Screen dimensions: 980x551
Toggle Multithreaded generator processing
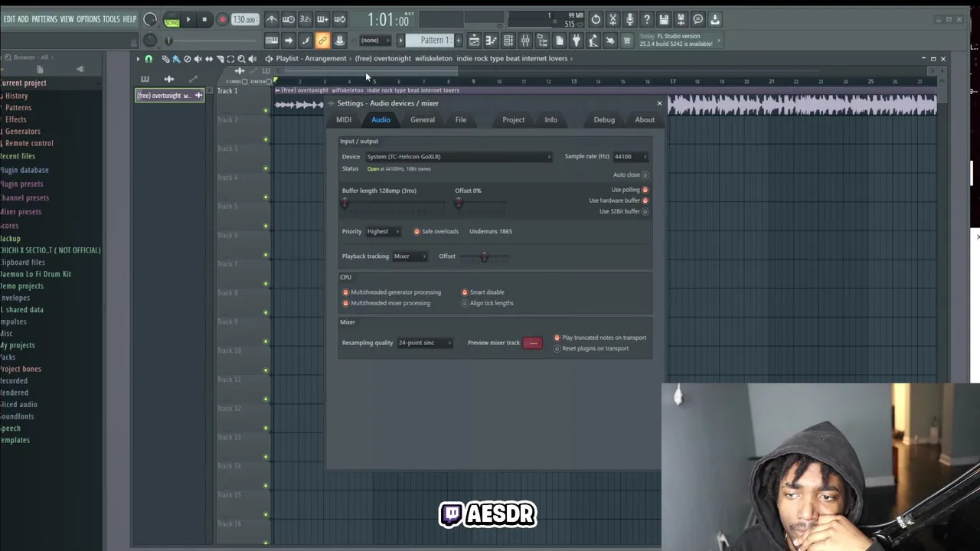tap(345, 292)
